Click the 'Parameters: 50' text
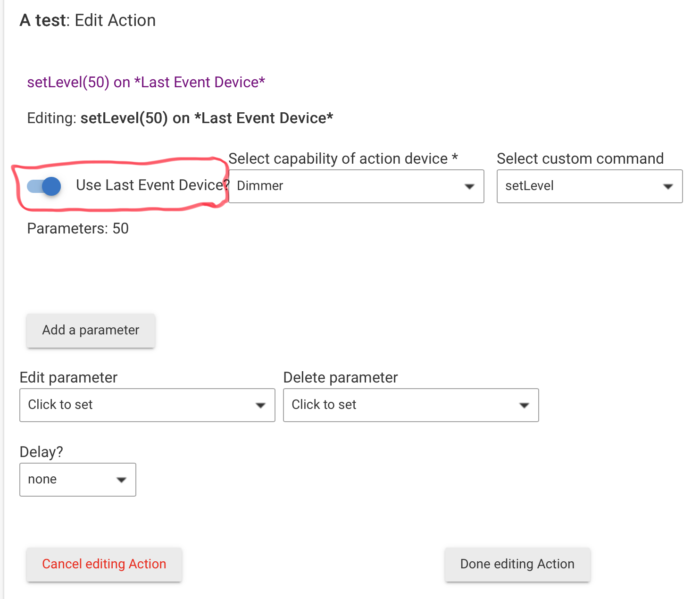This screenshot has height=599, width=700. click(x=78, y=229)
